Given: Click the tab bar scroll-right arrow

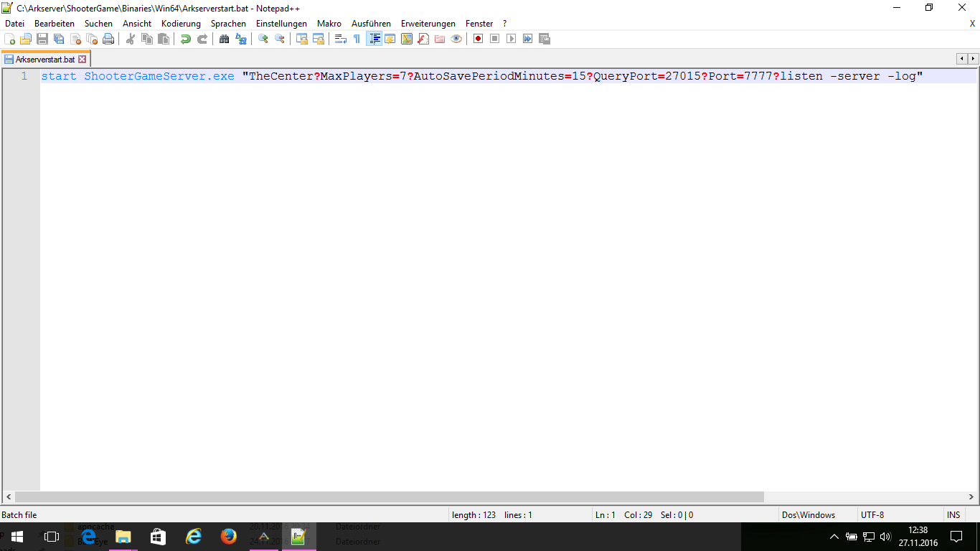Looking at the screenshot, I should (974, 59).
